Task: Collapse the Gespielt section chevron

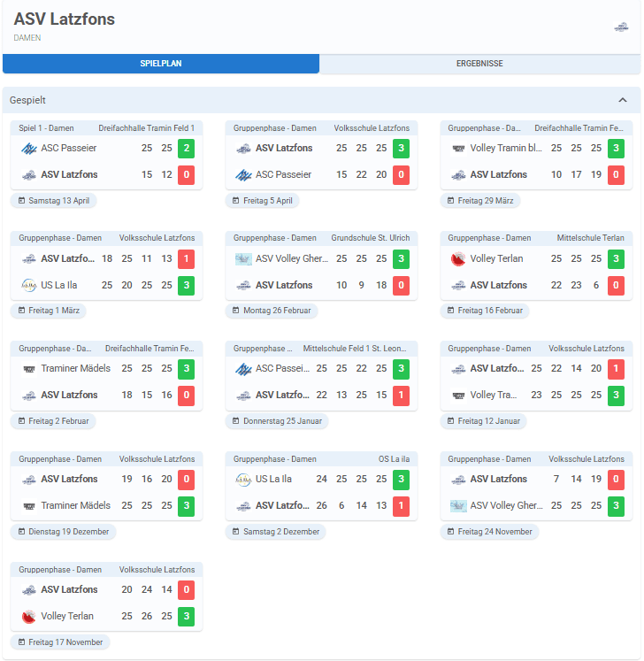Action: click(623, 100)
